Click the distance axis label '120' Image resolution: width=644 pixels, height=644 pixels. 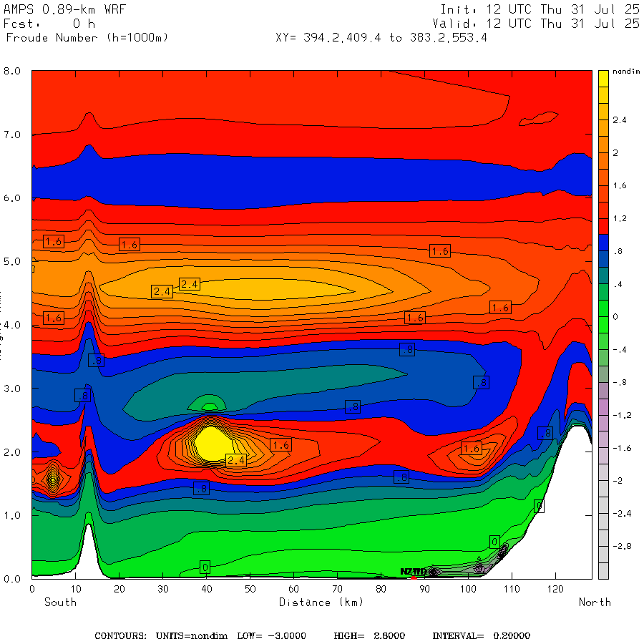coord(555,590)
